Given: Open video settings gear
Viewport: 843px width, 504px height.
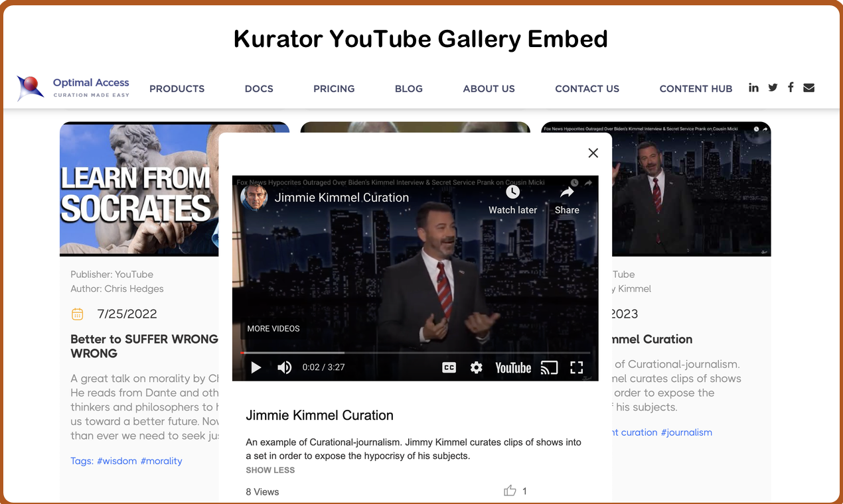Looking at the screenshot, I should 476,367.
